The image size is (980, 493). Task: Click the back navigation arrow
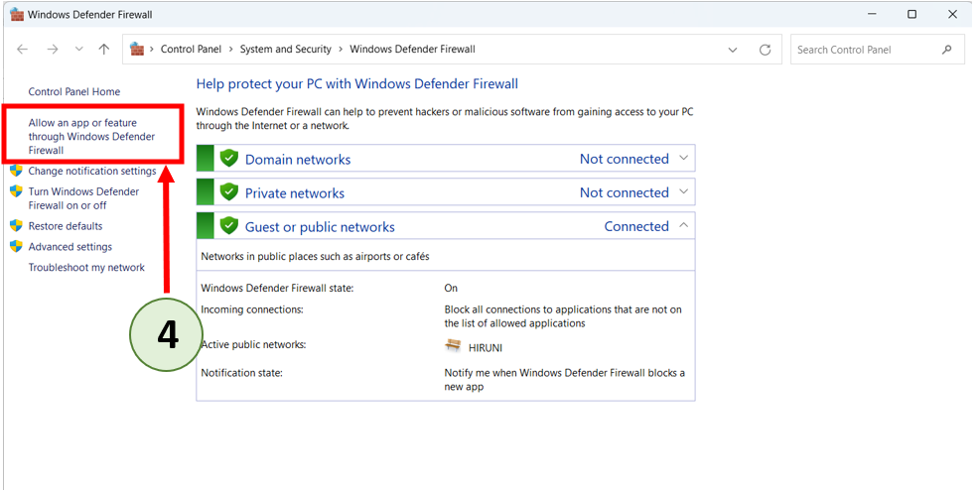click(x=23, y=50)
